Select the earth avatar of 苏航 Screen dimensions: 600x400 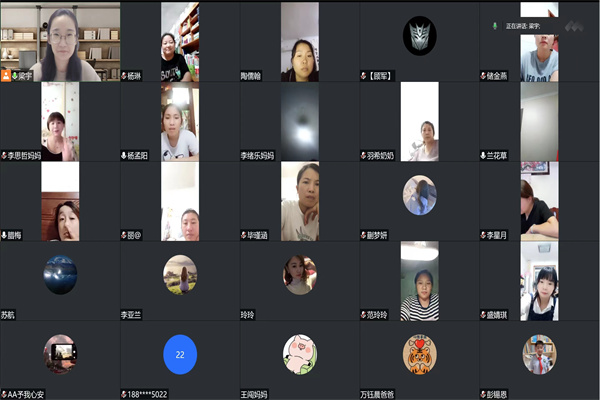pos(60,275)
